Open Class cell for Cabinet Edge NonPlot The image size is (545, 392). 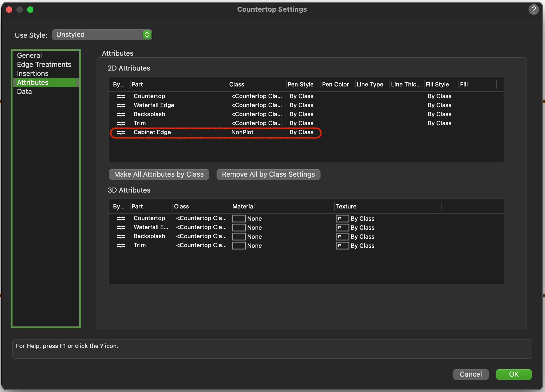tap(242, 132)
